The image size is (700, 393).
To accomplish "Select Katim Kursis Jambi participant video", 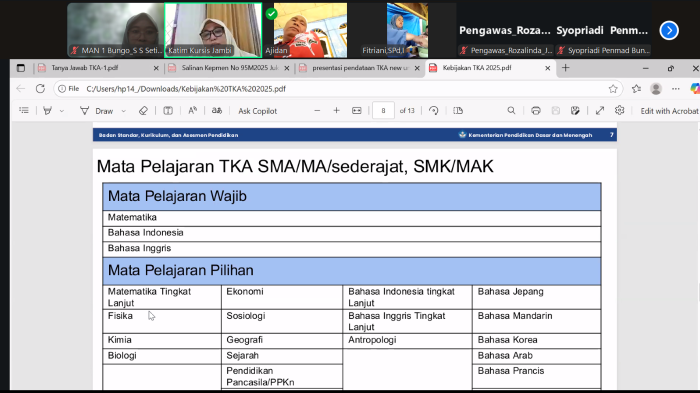I will pyautogui.click(x=213, y=30).
